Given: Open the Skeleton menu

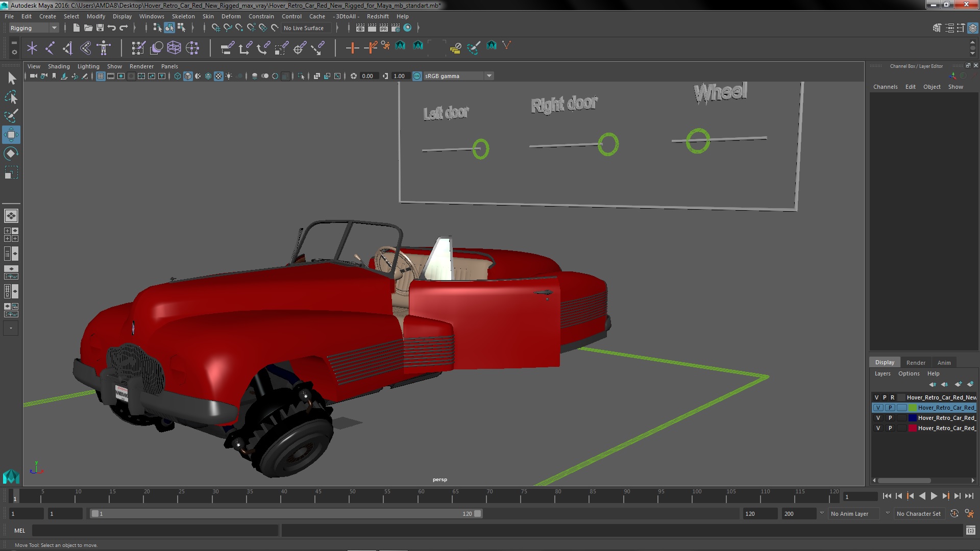Looking at the screenshot, I should pos(183,16).
